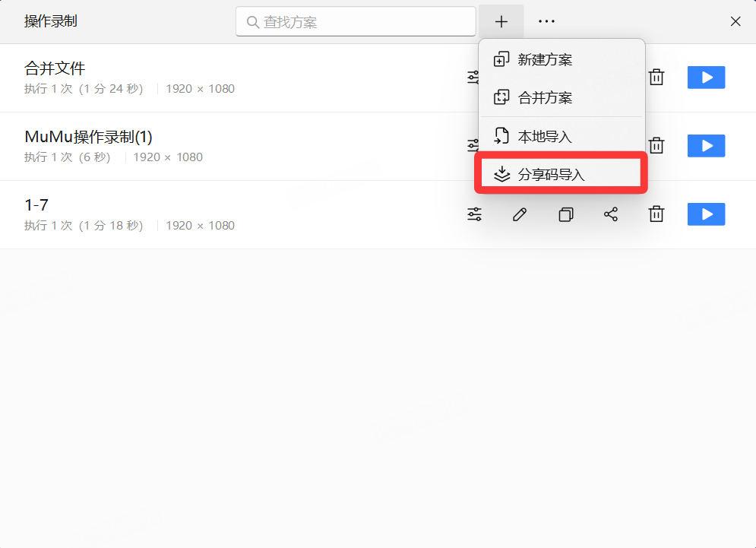756x548 pixels.
Task: Delete the 1-7 scheme
Action: [656, 214]
